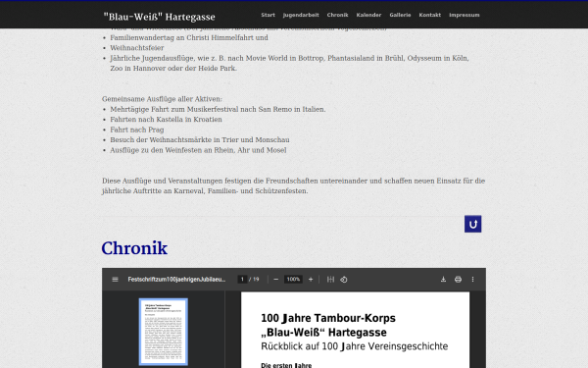This screenshot has width=588, height=368.
Task: Go to the Start menu item
Action: (x=269, y=15)
